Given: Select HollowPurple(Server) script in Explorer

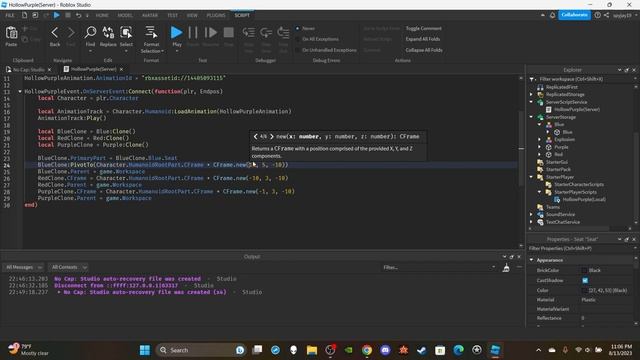Looking at the screenshot, I should (577, 109).
